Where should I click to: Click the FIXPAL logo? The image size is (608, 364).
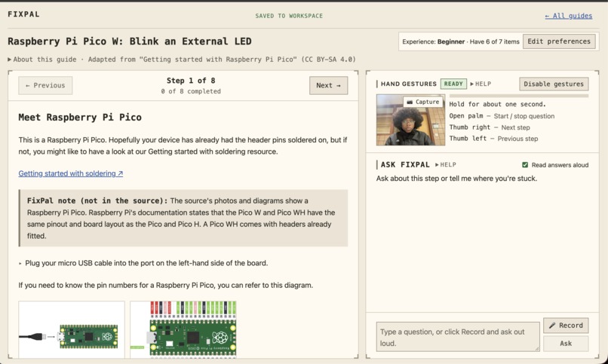23,14
